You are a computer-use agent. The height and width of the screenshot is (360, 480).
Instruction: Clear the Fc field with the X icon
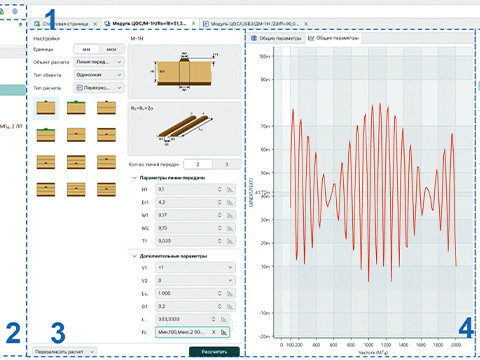(x=214, y=332)
